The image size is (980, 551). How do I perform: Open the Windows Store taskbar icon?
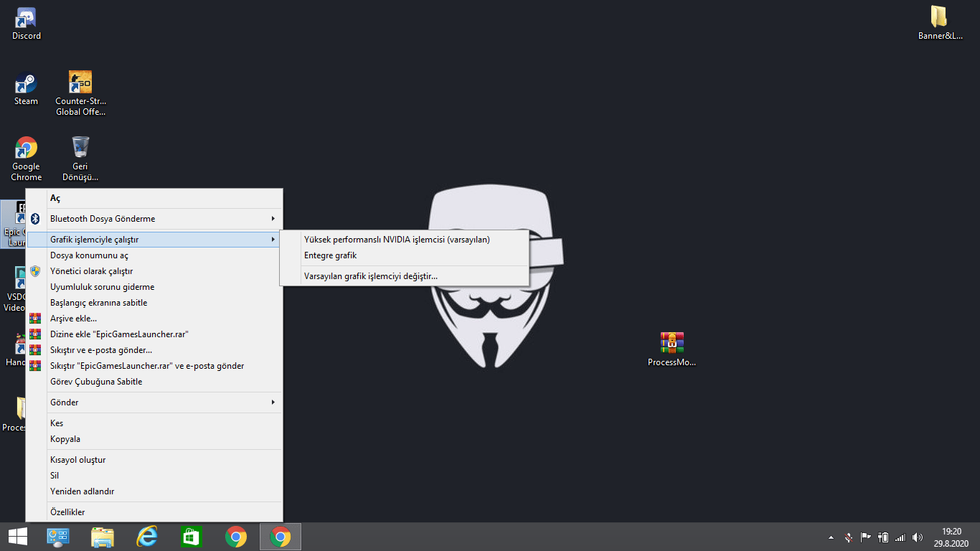pos(192,537)
